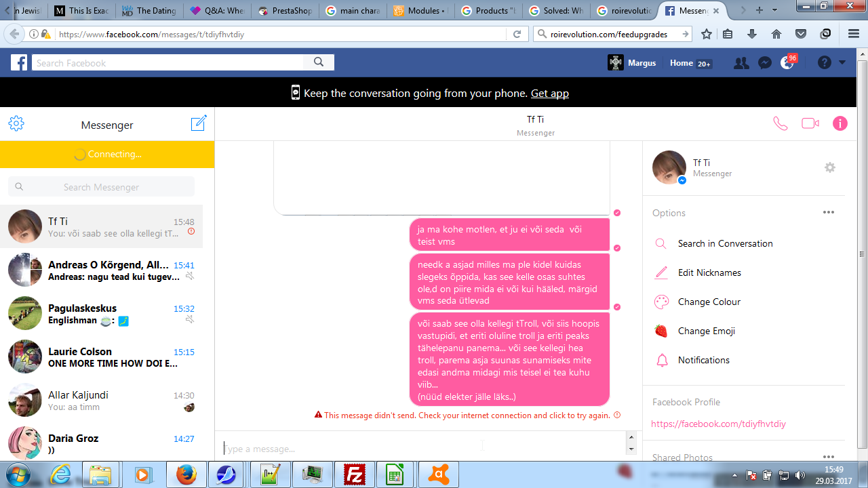Screen dimensions: 868x488
Task: Compose a new message with pencil icon
Action: [198, 123]
